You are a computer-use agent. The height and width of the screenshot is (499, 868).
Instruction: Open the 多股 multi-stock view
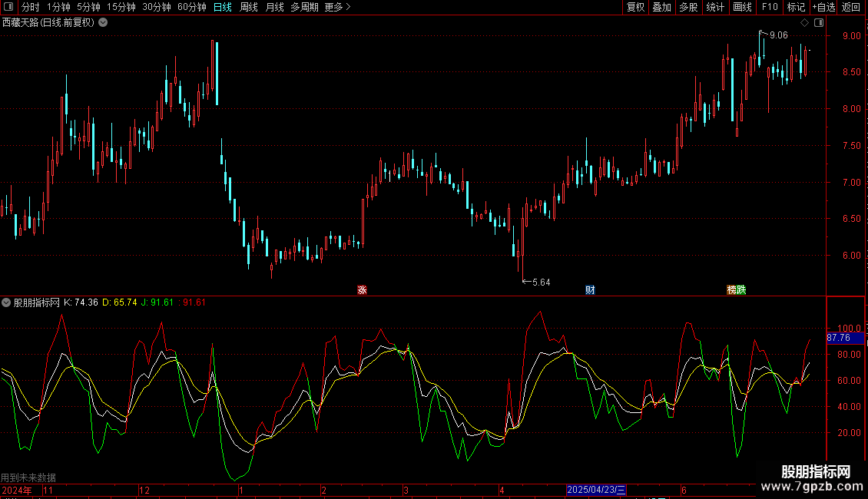pyautogui.click(x=689, y=7)
